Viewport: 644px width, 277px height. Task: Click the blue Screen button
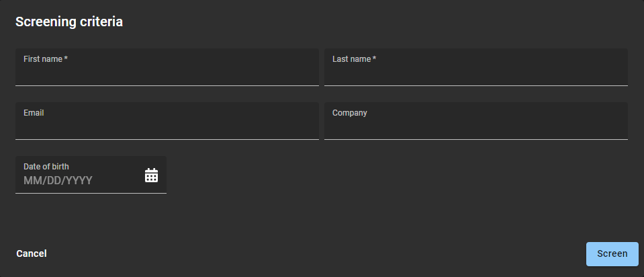[612, 254]
